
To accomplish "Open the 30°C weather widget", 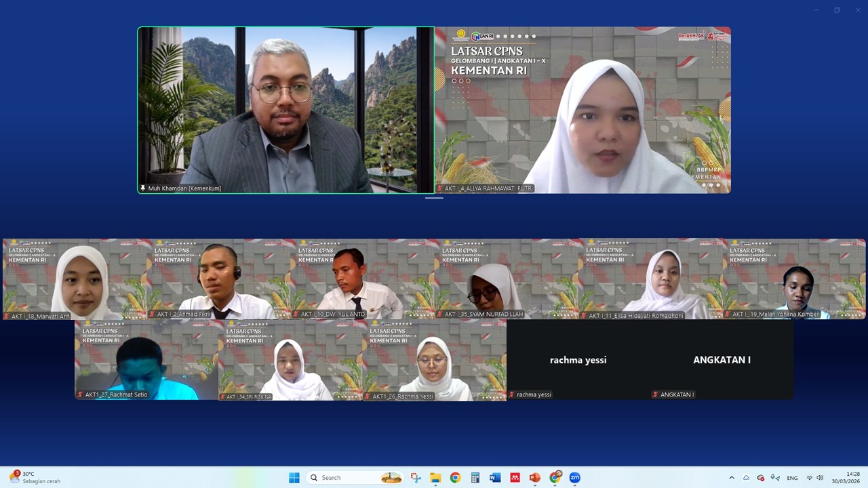I will [x=34, y=477].
